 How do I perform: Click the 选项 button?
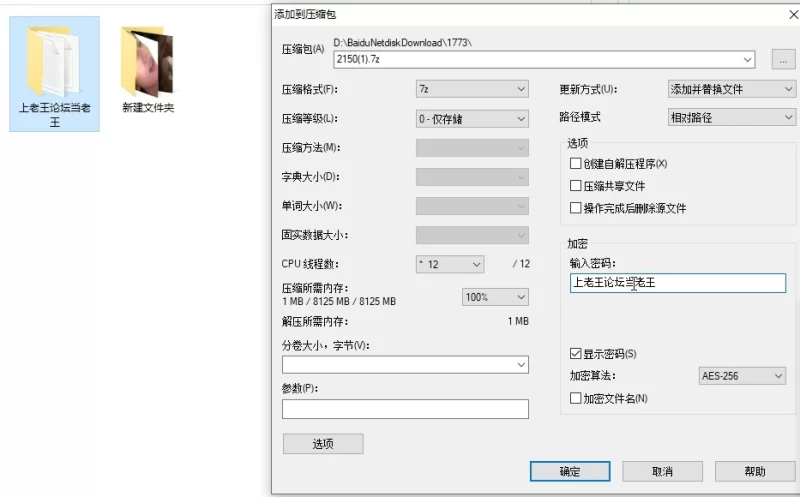pyautogui.click(x=323, y=444)
